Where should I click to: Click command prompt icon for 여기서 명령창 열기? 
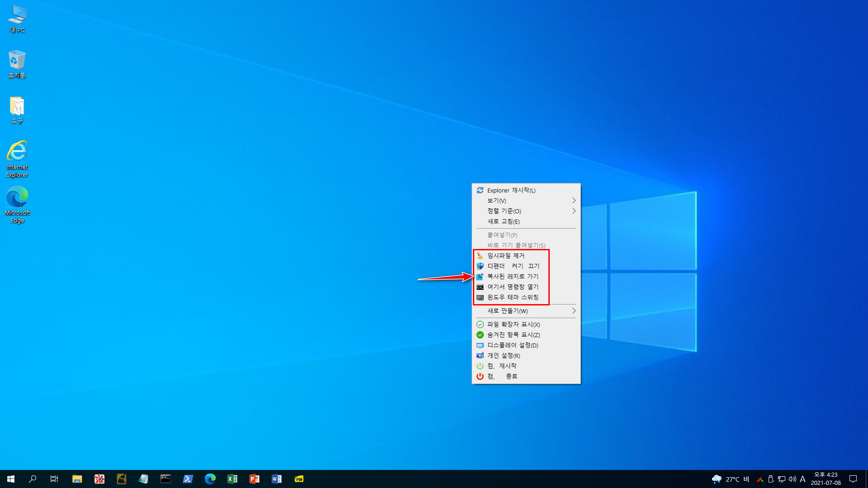[480, 287]
